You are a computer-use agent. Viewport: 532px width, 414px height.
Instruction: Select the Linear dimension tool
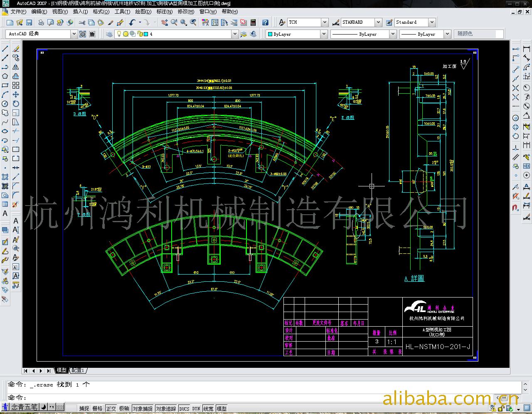527,49
